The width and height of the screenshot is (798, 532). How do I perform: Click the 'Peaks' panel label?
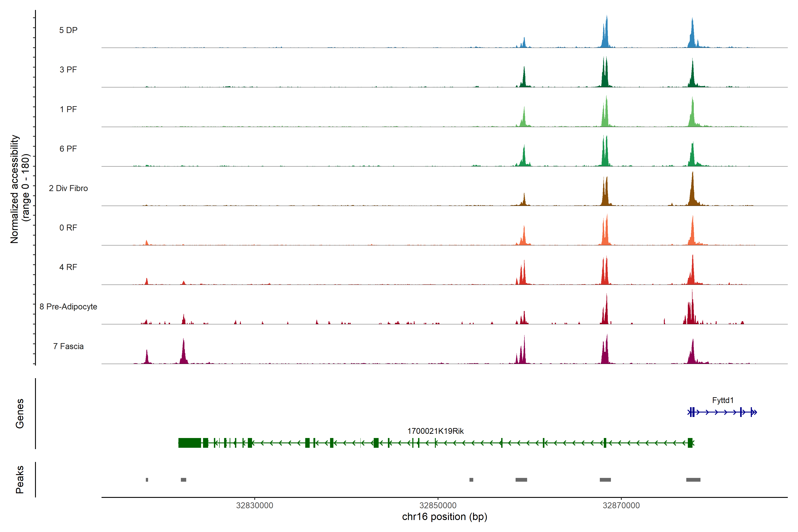pyautogui.click(x=20, y=479)
